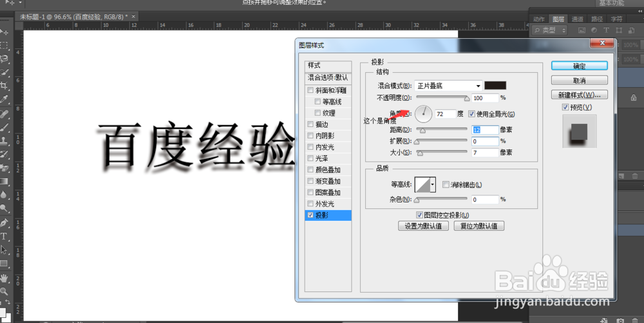
Task: Select the Blur tool
Action: click(4, 195)
